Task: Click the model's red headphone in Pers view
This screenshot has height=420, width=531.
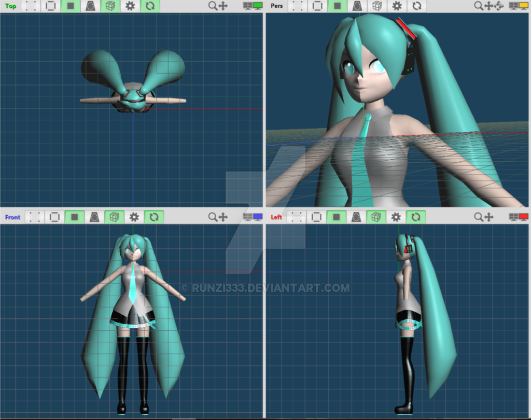Action: (x=406, y=29)
